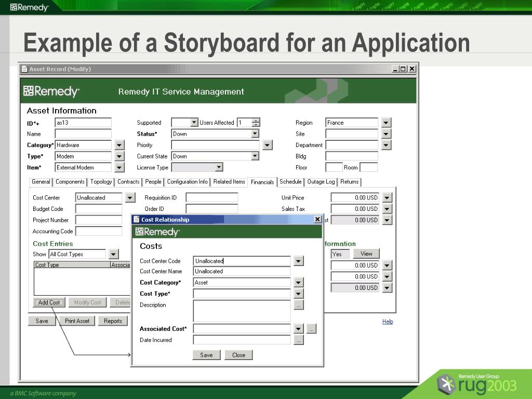
Task: Select the Configuration Info tab
Action: (187, 182)
